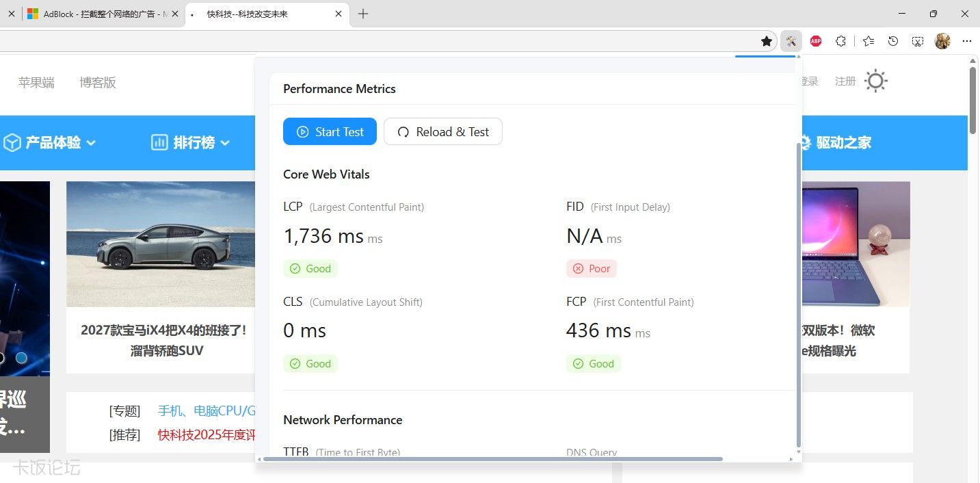Open the browser Settings and more menu
980x483 pixels.
coord(967,41)
